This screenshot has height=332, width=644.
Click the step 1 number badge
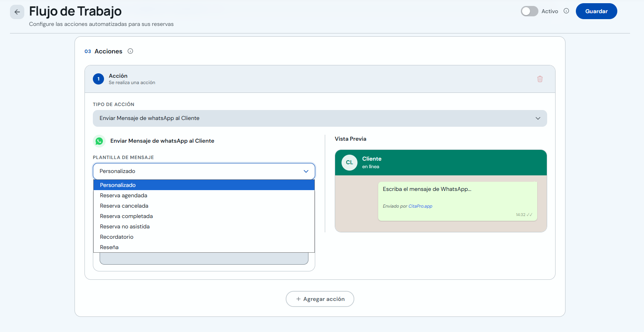point(98,79)
